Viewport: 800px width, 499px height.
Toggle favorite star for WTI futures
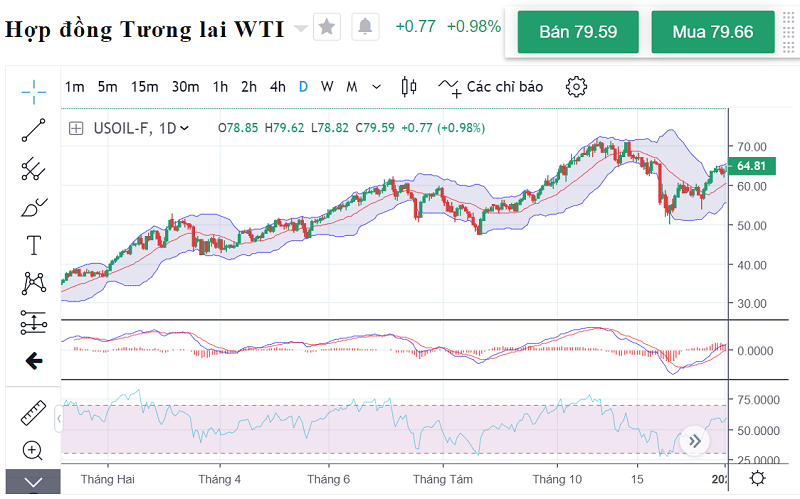tap(327, 27)
